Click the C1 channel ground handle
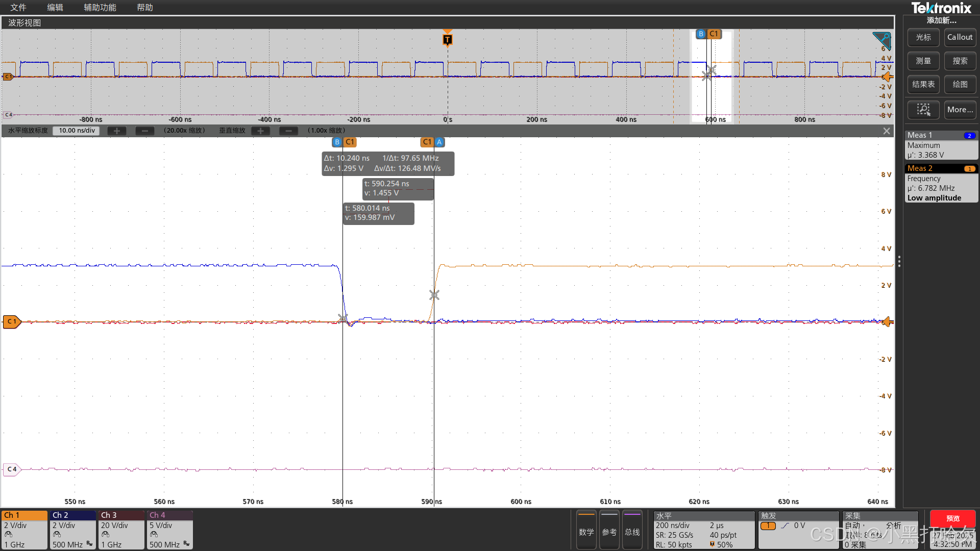The image size is (980, 551). tap(11, 322)
